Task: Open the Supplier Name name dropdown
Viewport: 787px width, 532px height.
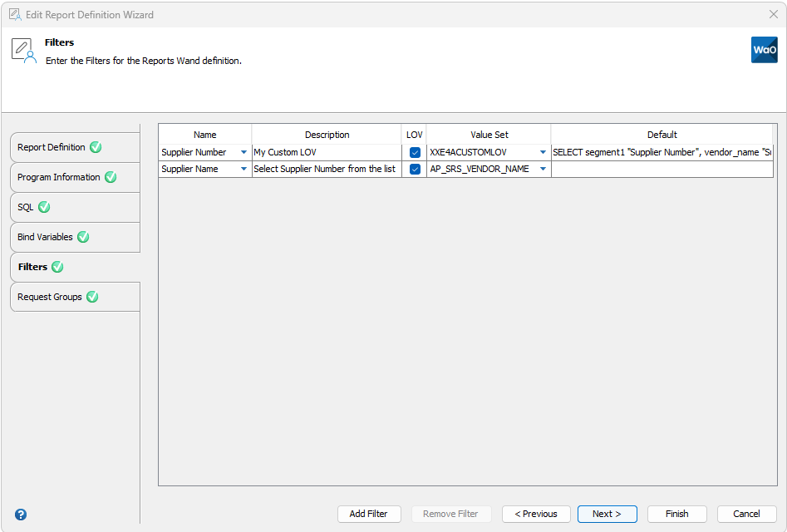Action: 243,170
